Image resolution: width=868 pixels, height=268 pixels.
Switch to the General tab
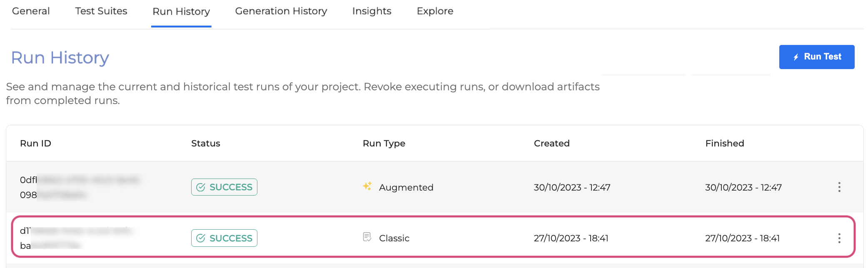click(x=31, y=11)
